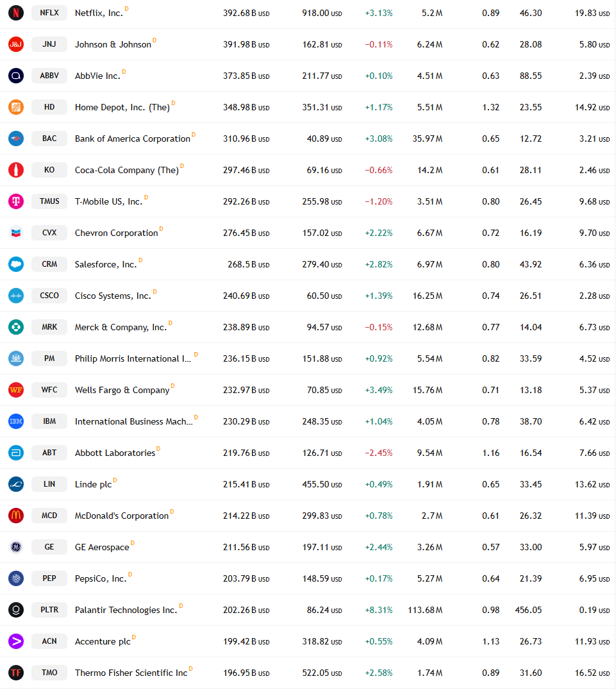
Task: Click Bank of America volume 35.97 M
Action: click(x=428, y=139)
